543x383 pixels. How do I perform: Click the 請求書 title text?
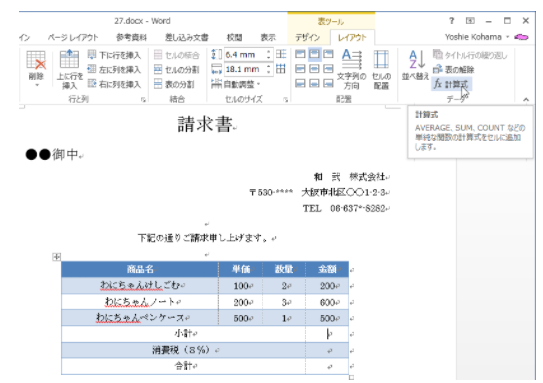204,124
